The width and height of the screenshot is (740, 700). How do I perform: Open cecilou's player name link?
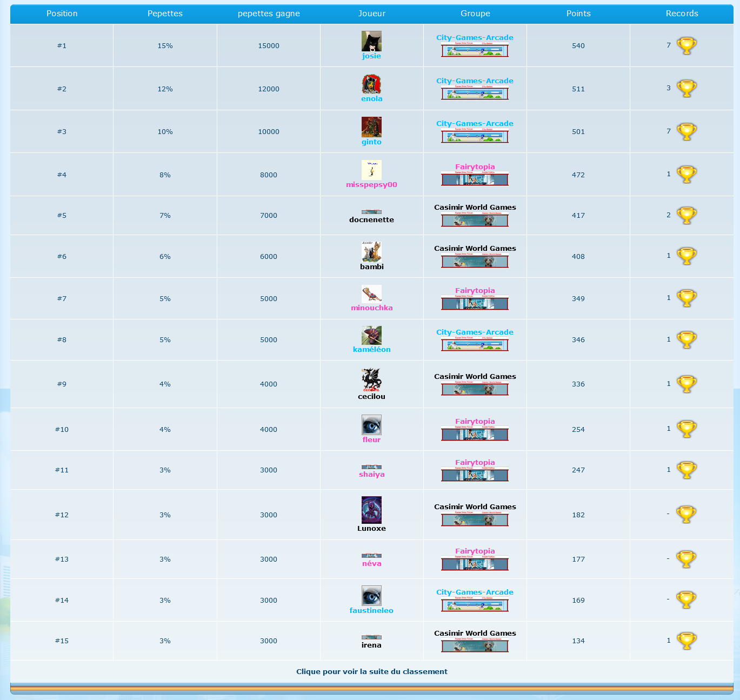coord(371,397)
